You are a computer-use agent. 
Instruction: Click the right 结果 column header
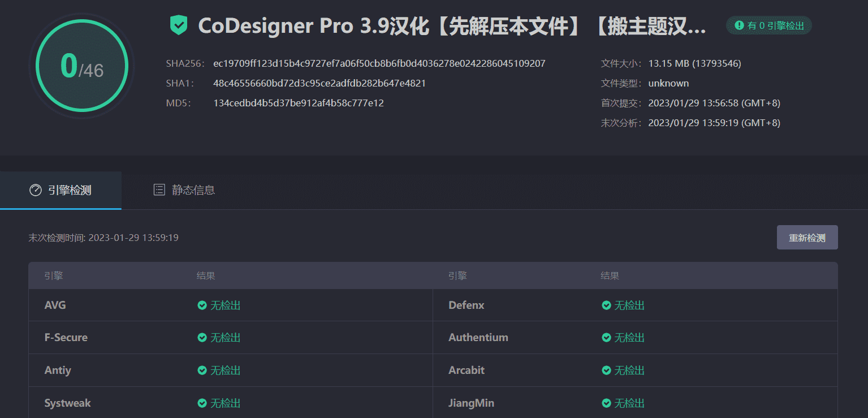[x=610, y=276]
